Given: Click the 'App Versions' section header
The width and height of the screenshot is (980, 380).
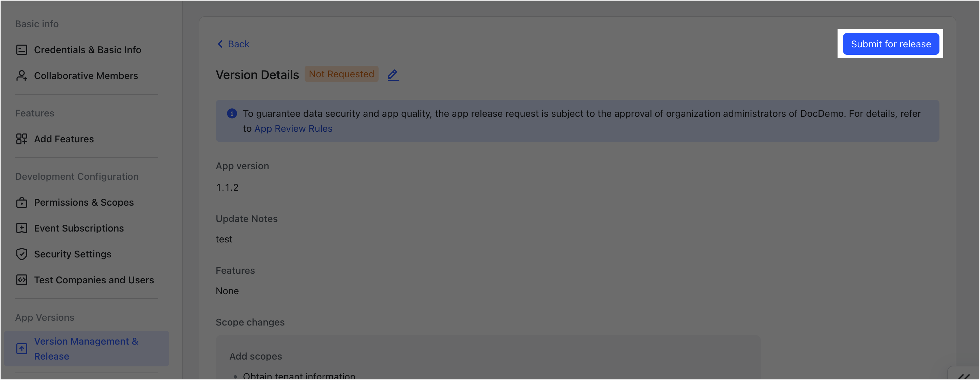Looking at the screenshot, I should [x=45, y=318].
